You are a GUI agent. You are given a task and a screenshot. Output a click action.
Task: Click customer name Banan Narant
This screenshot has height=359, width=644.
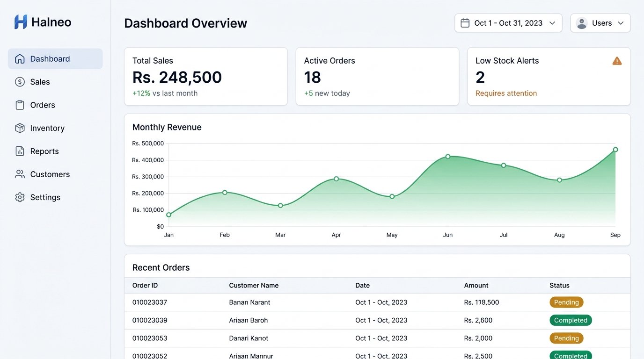click(x=249, y=302)
